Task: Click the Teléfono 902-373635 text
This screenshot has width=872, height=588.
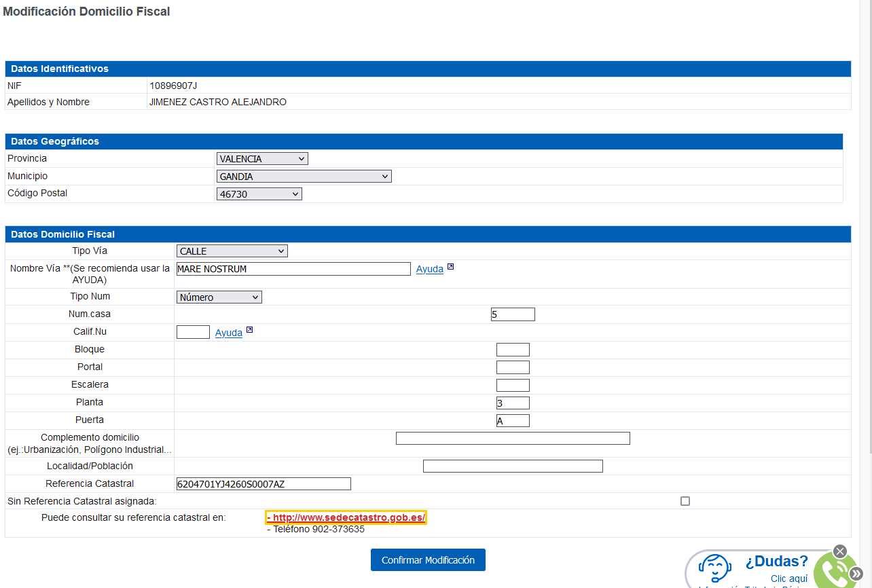Action: (315, 530)
